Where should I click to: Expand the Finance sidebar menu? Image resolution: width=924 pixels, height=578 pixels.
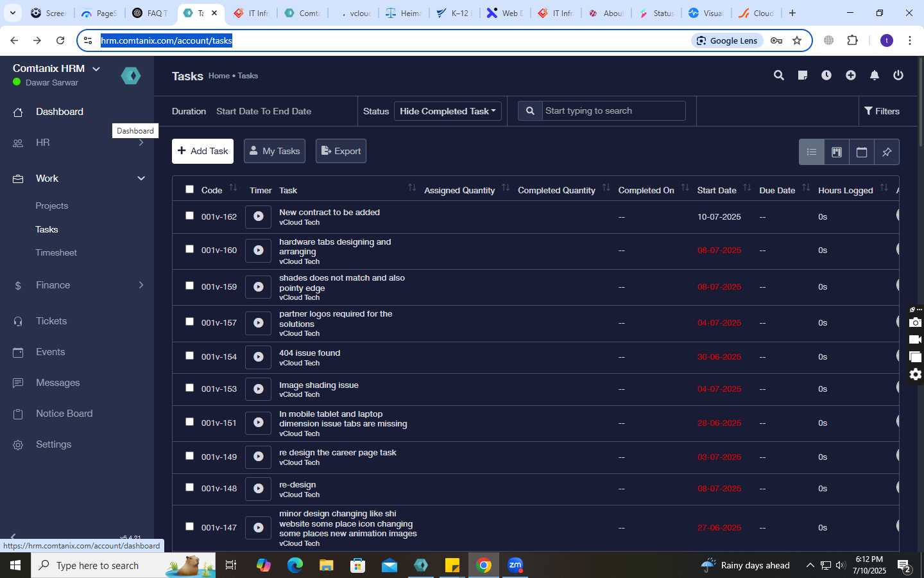pyautogui.click(x=141, y=285)
